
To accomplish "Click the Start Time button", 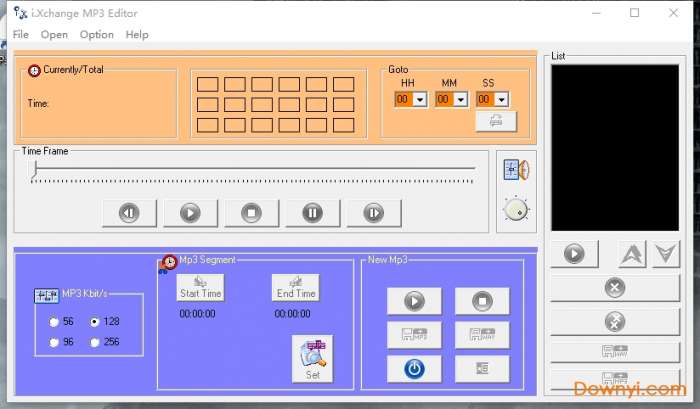I will pyautogui.click(x=200, y=288).
